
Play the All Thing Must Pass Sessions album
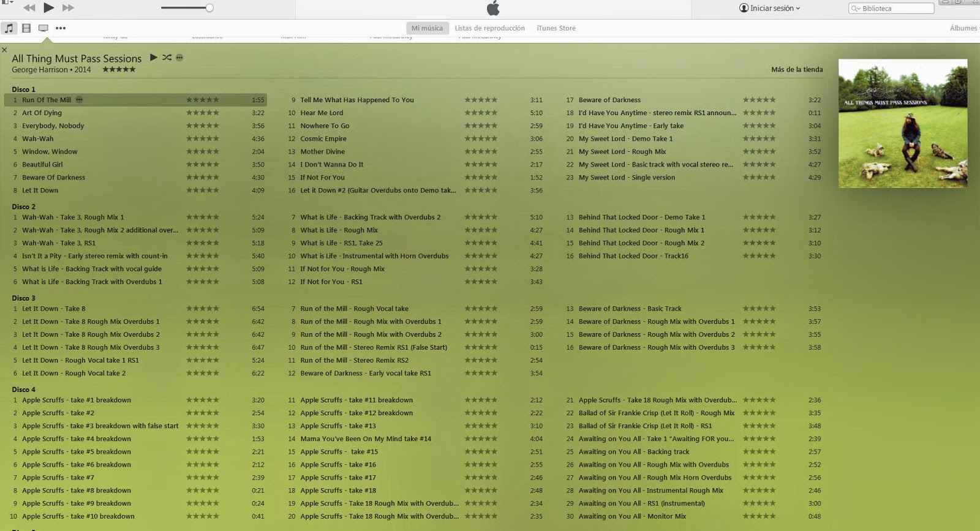coord(154,58)
